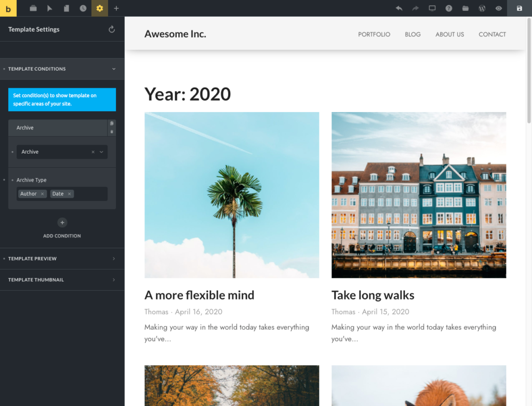This screenshot has width=532, height=406.
Task: Click the undo arrow in top toolbar
Action: (x=399, y=8)
